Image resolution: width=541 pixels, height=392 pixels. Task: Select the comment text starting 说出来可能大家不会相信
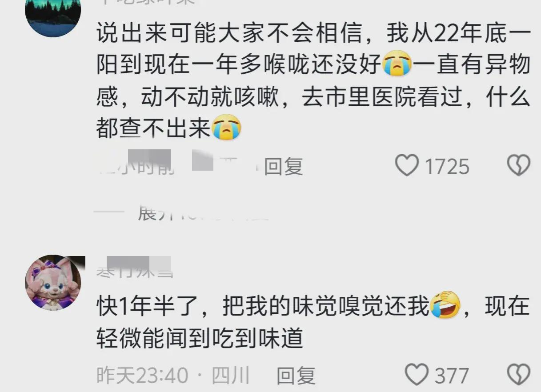tap(313, 80)
